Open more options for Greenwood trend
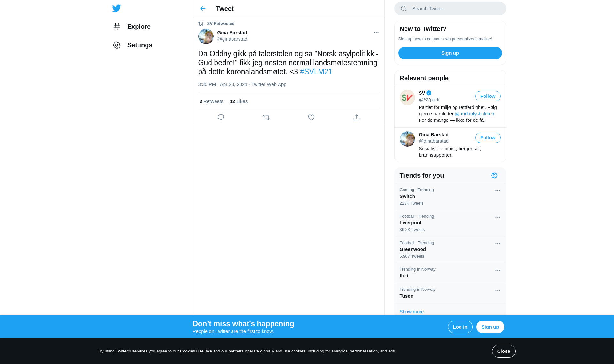614x364 pixels. [x=498, y=244]
